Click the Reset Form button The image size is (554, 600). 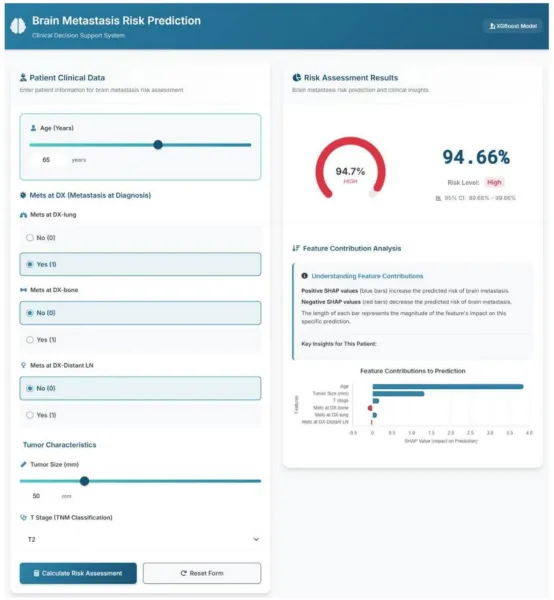pos(202,573)
